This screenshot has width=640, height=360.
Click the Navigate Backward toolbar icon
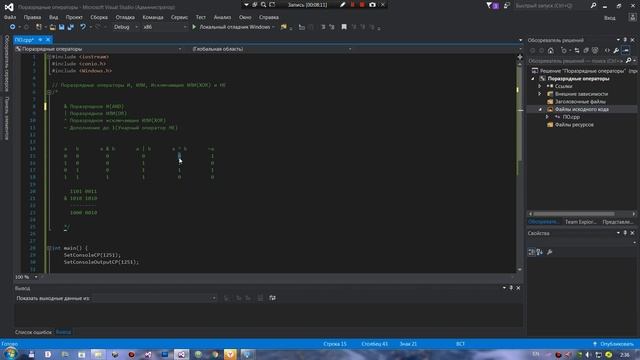click(x=13, y=27)
